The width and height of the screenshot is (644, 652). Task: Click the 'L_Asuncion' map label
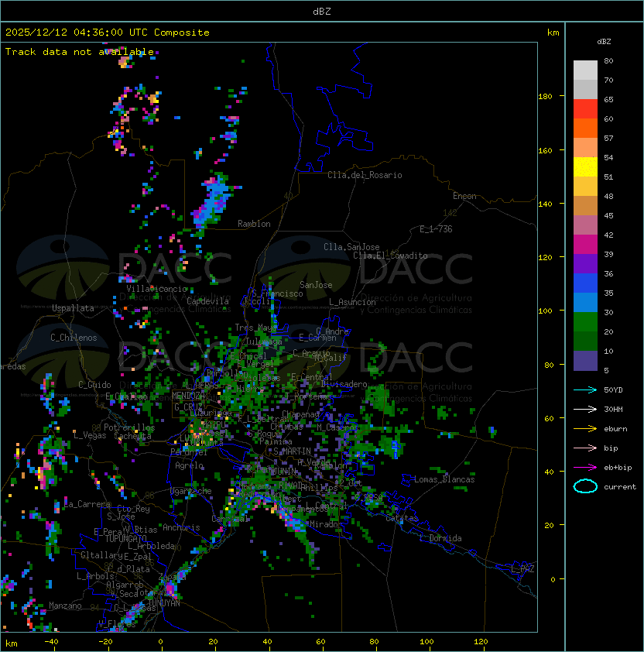(352, 302)
